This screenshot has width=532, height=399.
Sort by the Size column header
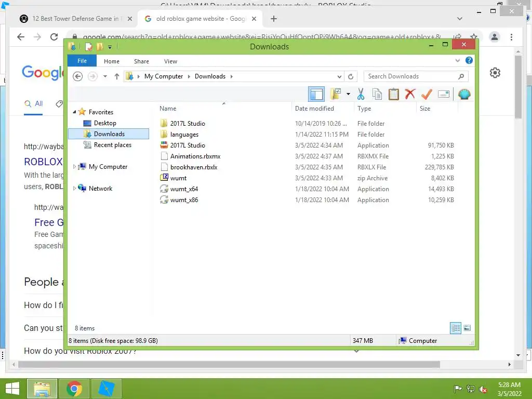click(x=437, y=108)
